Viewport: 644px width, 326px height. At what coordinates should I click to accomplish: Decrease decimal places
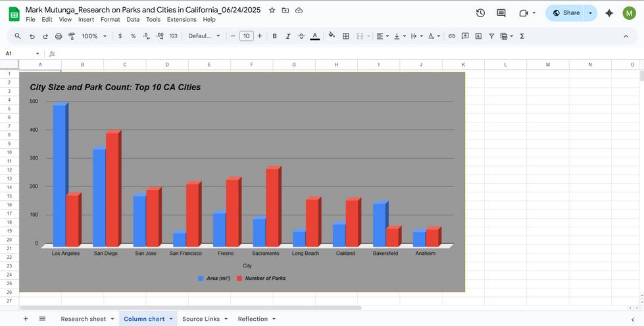coord(147,36)
